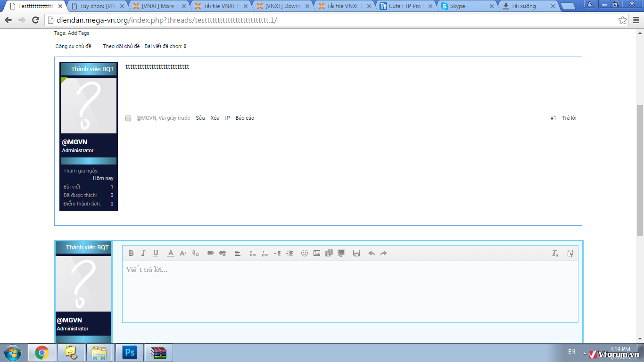Click the underline formatting icon
Viewport: 644px width, 362px height.
click(156, 253)
